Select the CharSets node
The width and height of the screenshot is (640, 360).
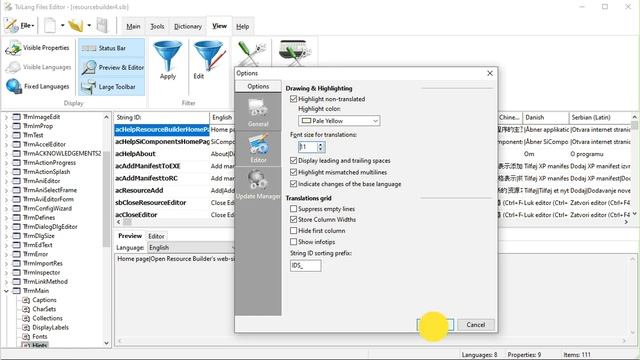[44, 309]
